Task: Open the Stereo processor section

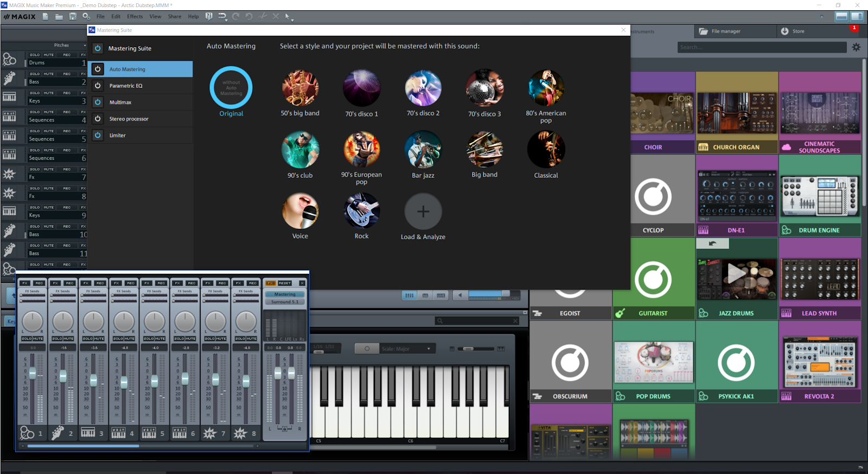Action: tap(141, 119)
